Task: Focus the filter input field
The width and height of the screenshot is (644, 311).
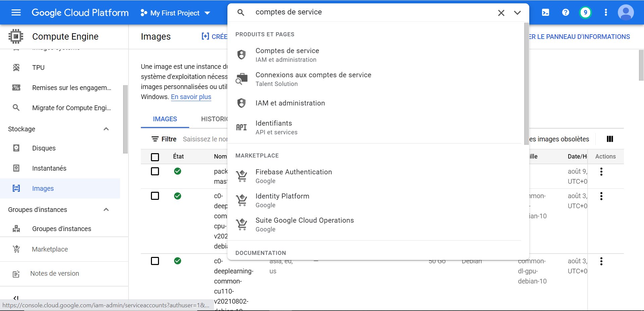Action: point(205,139)
